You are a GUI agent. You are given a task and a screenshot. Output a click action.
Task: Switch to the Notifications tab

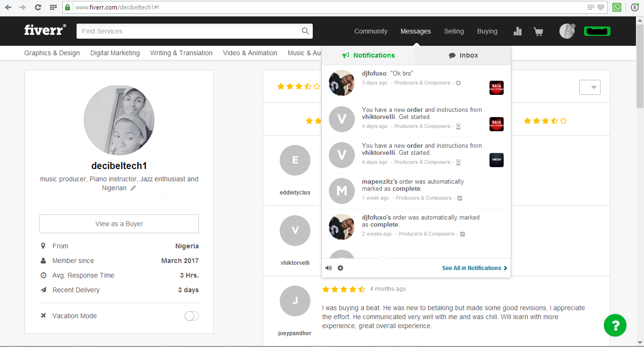click(369, 55)
